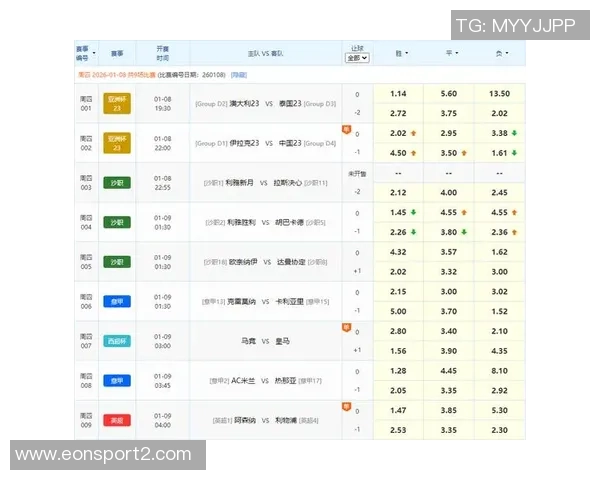Pick win odds 4.32 for match 005

point(398,252)
